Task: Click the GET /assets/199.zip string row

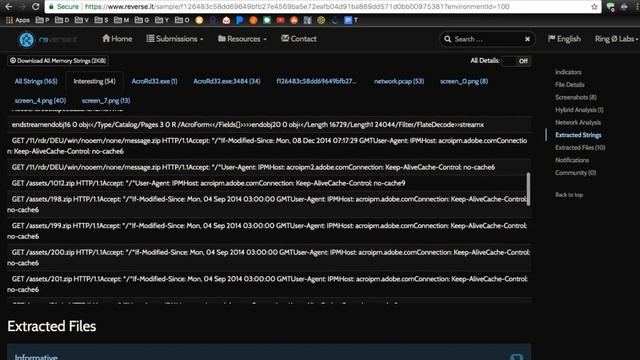Action: click(x=269, y=231)
